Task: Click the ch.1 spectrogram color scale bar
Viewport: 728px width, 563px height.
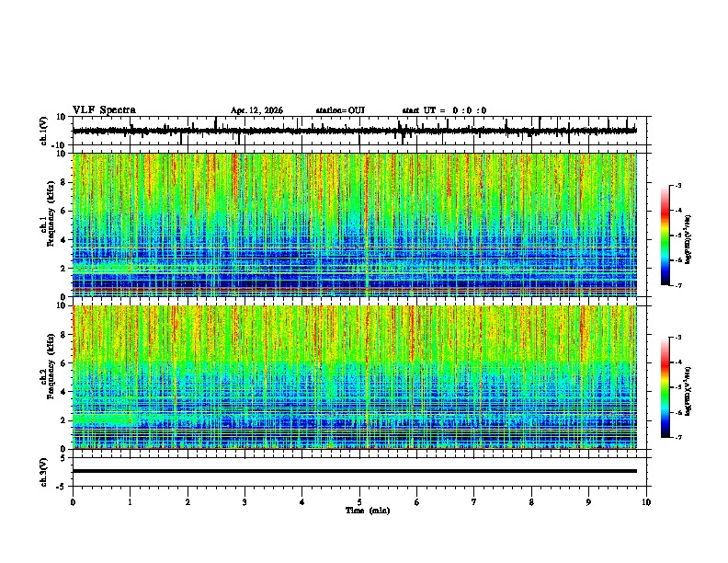Action: 665,236
